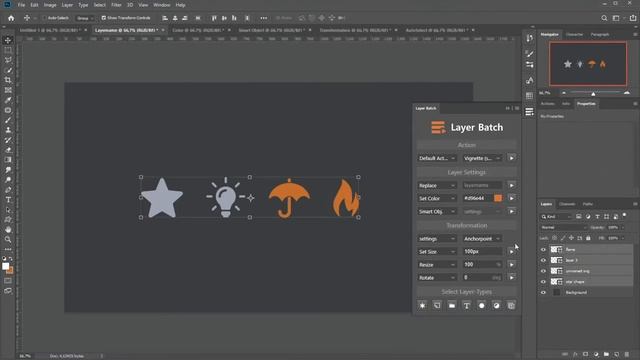
Task: Run the Rotate play button
Action: click(x=511, y=278)
